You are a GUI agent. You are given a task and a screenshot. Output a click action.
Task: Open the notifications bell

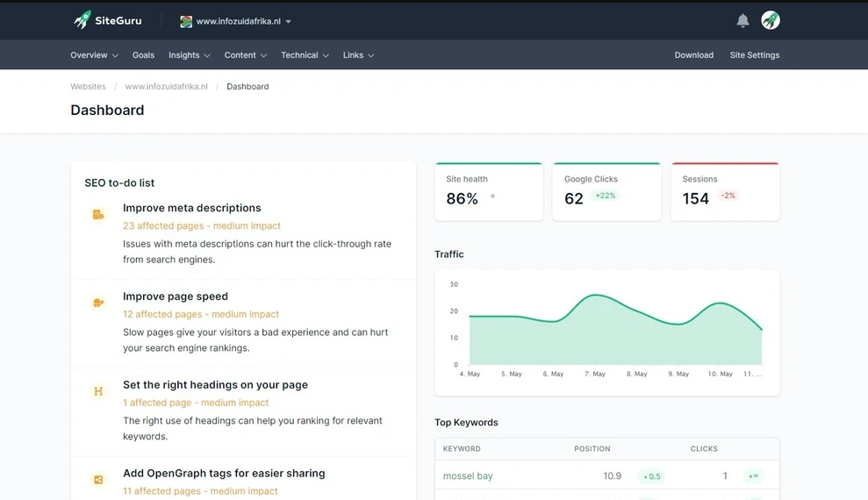tap(742, 20)
